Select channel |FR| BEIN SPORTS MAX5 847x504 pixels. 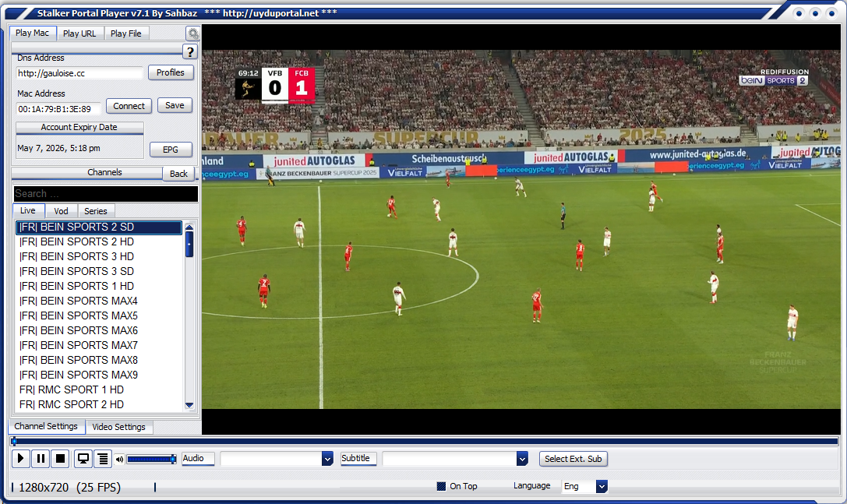pyautogui.click(x=100, y=315)
